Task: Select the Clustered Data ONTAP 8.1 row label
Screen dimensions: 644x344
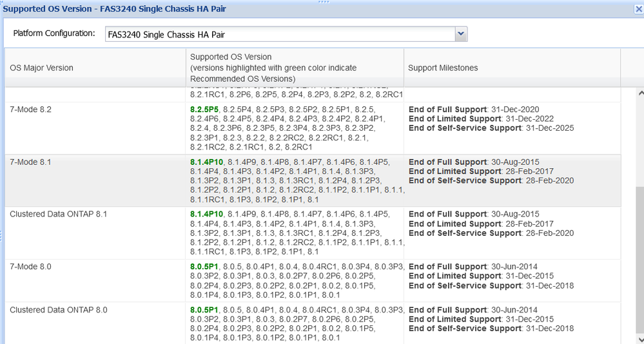Action: [x=58, y=214]
